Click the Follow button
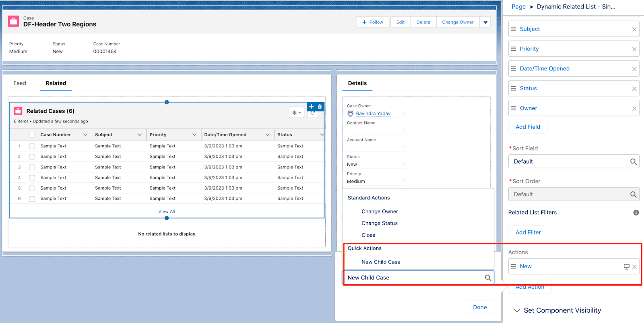Image resolution: width=644 pixels, height=323 pixels. pos(373,22)
